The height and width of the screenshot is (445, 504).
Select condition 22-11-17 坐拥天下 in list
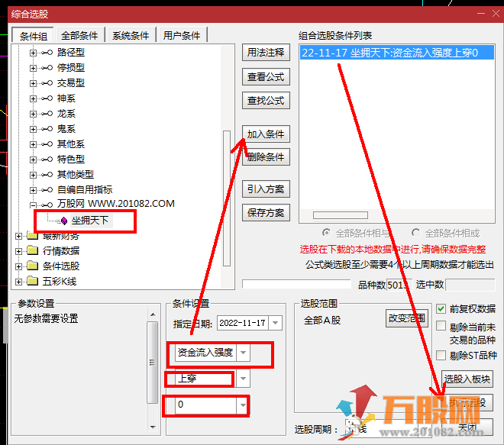pyautogui.click(x=396, y=53)
